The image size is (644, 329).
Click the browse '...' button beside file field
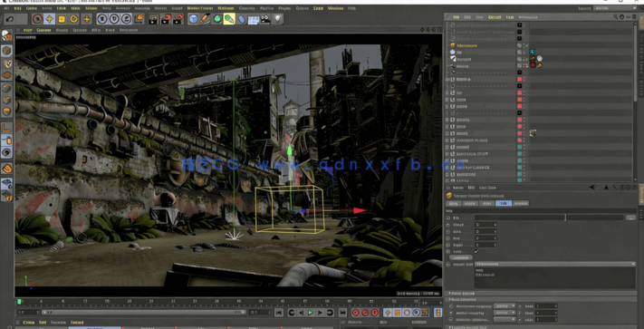click(x=630, y=218)
